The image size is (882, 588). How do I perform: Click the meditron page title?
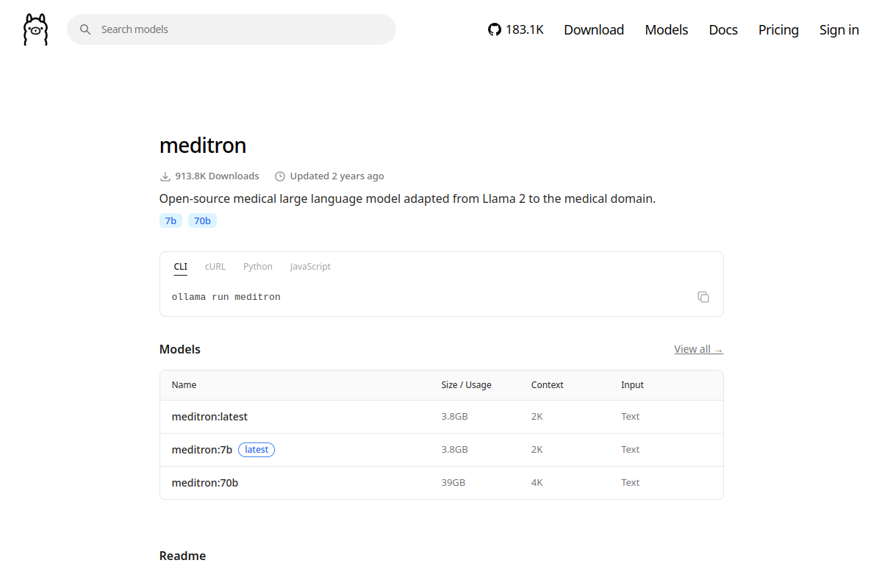(x=203, y=146)
